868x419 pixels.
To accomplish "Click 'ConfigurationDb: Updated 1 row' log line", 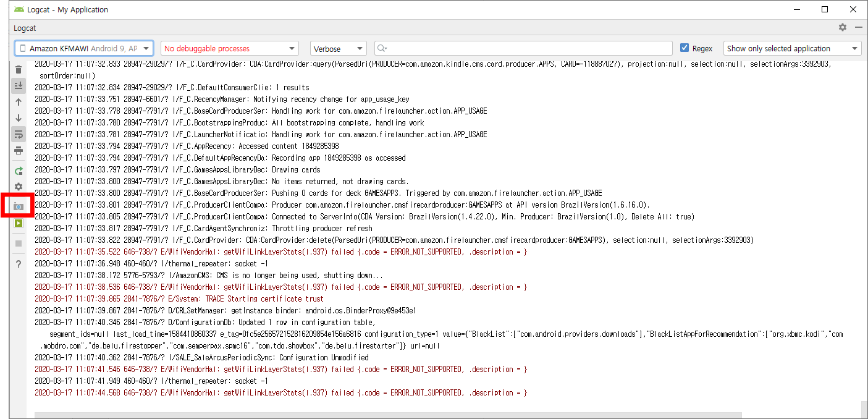I will (205, 322).
